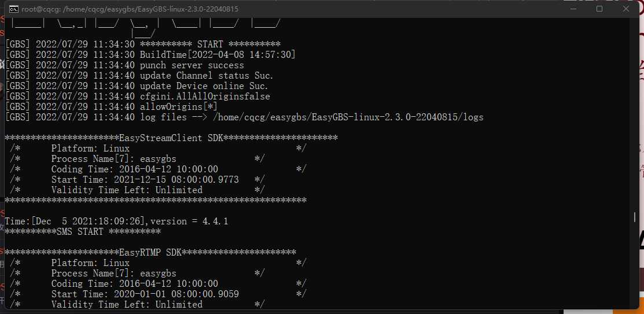
Task: Click the scrollbar track below the thumb
Action: coord(636,266)
